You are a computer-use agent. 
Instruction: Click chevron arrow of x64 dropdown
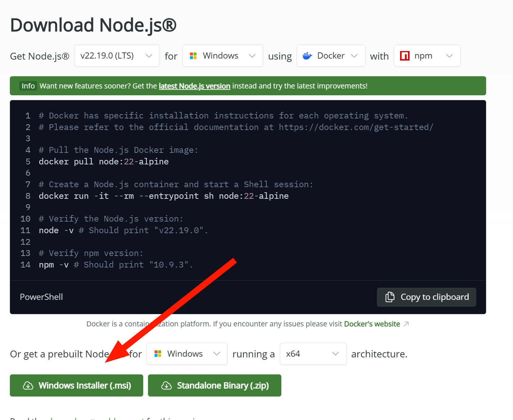coord(335,354)
